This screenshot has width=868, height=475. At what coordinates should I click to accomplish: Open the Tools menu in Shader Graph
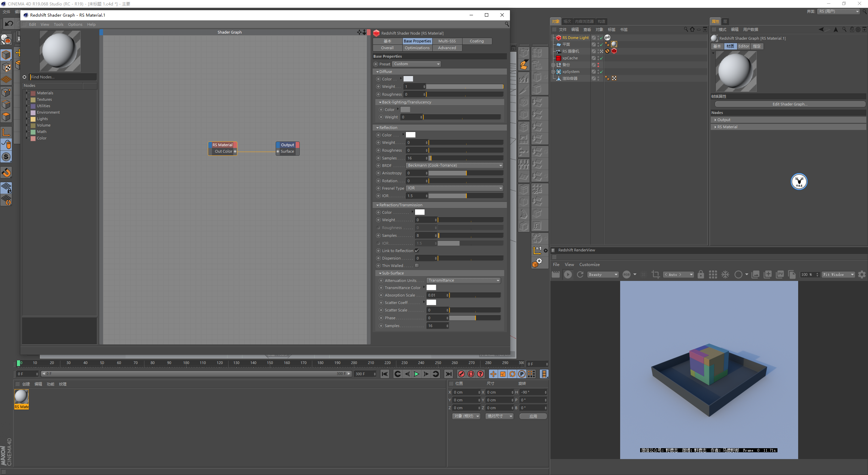(58, 24)
